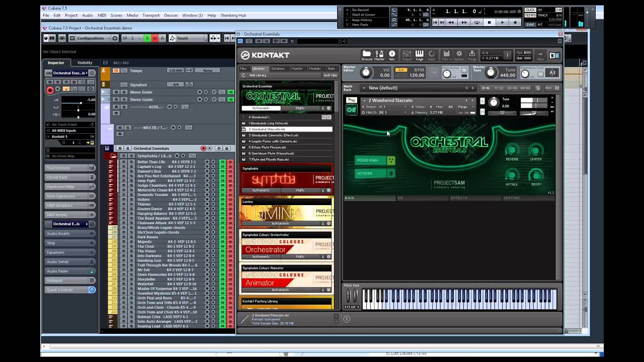Click the Ramp button on Tempo track

tap(208, 70)
